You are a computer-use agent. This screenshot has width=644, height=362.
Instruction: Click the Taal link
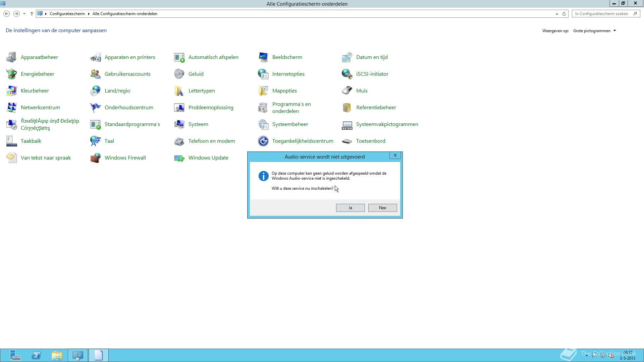[x=109, y=141]
